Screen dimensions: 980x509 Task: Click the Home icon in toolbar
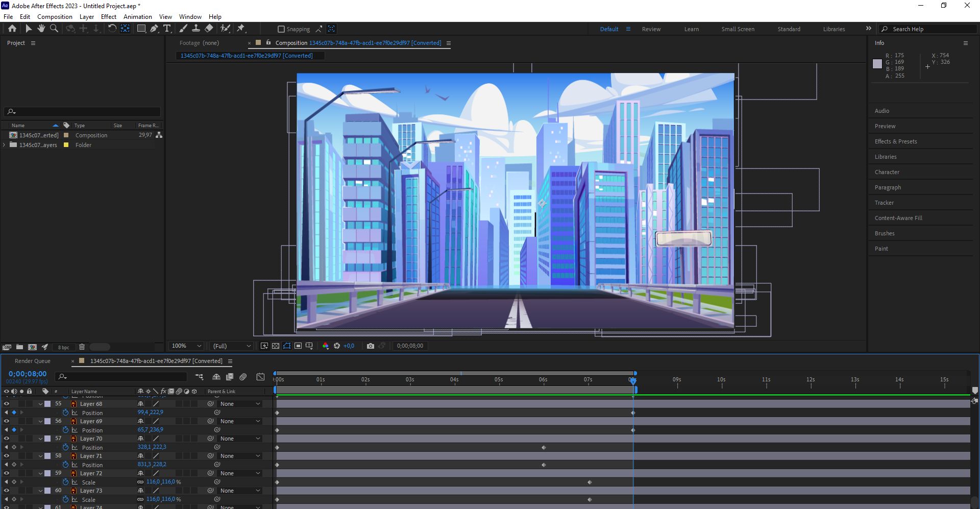point(12,29)
